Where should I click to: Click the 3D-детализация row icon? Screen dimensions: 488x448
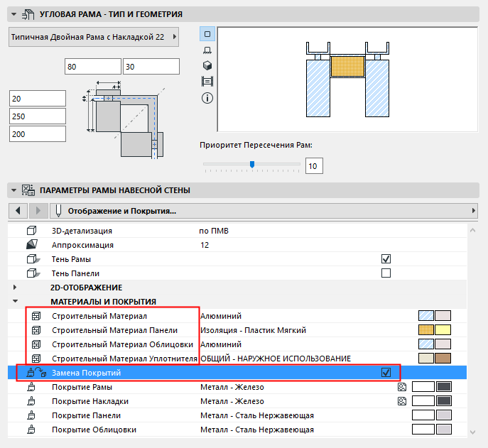click(x=31, y=231)
